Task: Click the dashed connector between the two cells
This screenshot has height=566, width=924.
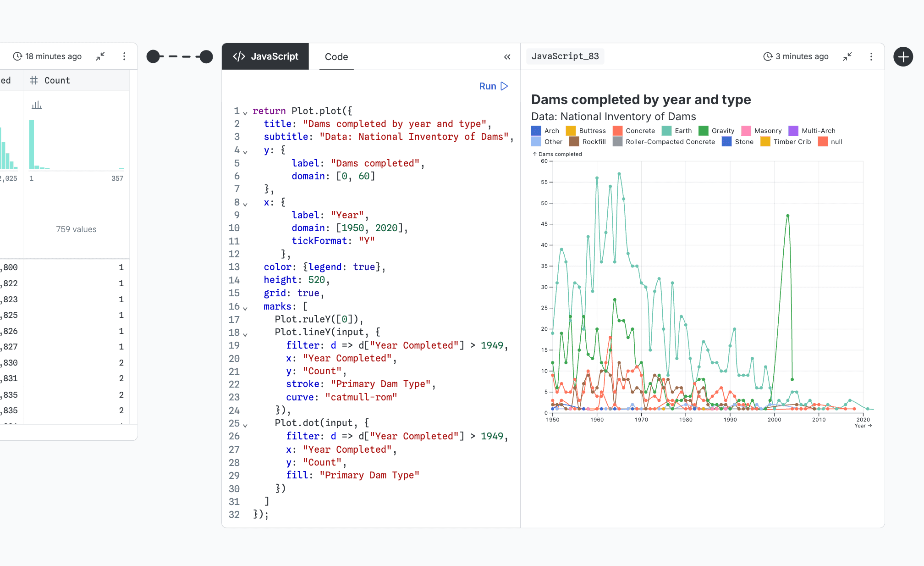Action: pos(180,56)
